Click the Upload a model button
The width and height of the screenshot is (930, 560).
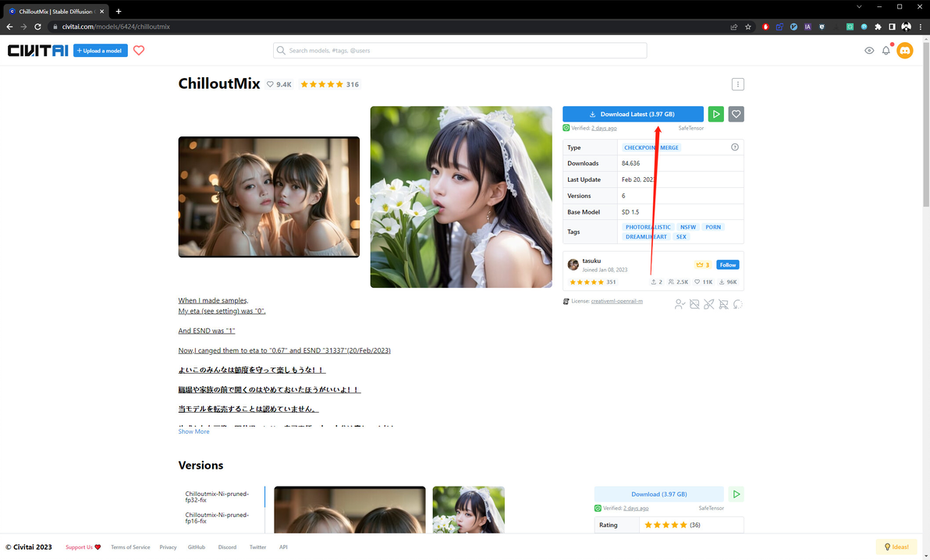tap(100, 51)
